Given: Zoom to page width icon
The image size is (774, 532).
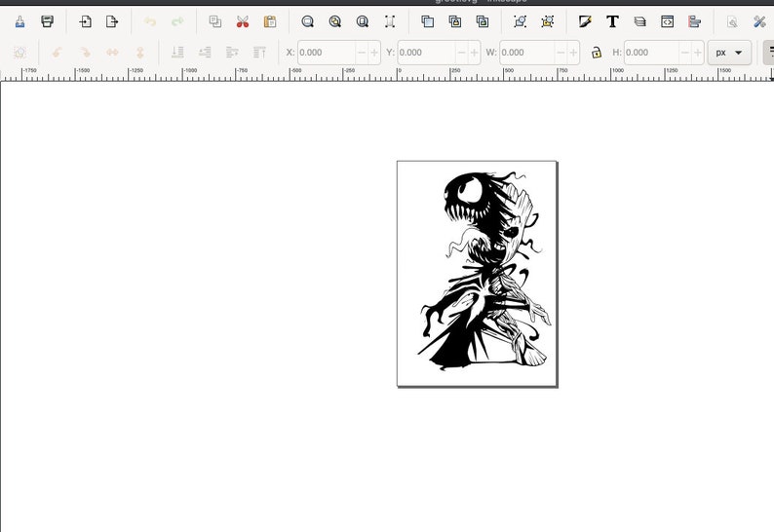Looking at the screenshot, I should [x=390, y=21].
